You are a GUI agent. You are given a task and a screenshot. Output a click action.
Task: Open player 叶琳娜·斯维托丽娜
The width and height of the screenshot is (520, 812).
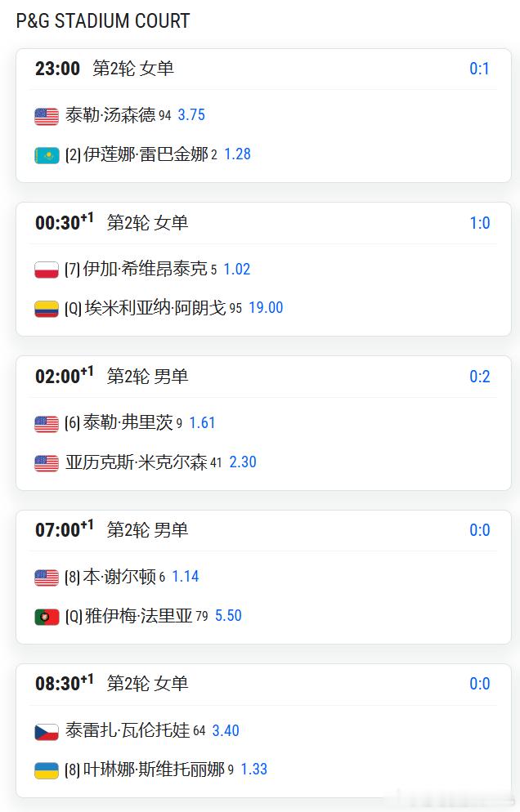[x=154, y=769]
